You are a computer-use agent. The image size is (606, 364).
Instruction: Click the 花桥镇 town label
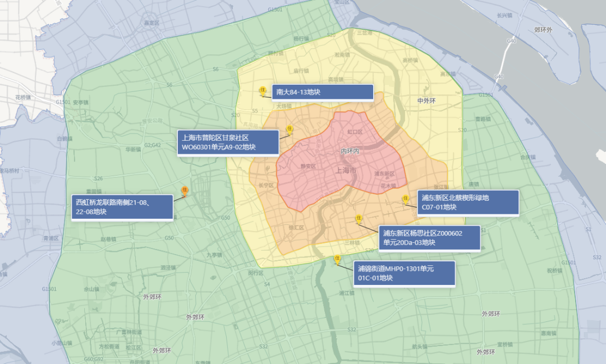coord(23,98)
